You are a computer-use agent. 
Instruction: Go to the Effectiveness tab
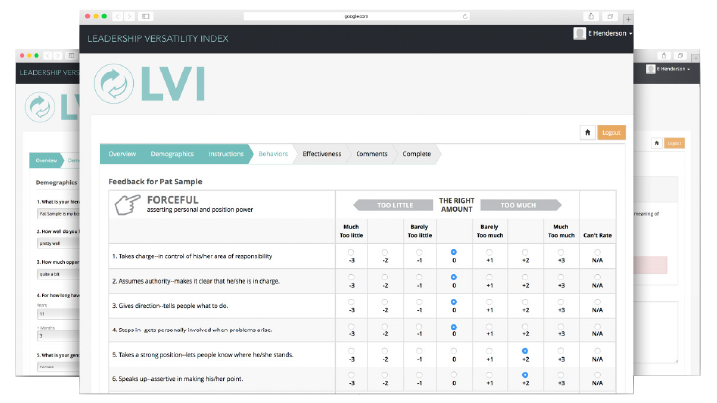[x=321, y=154]
